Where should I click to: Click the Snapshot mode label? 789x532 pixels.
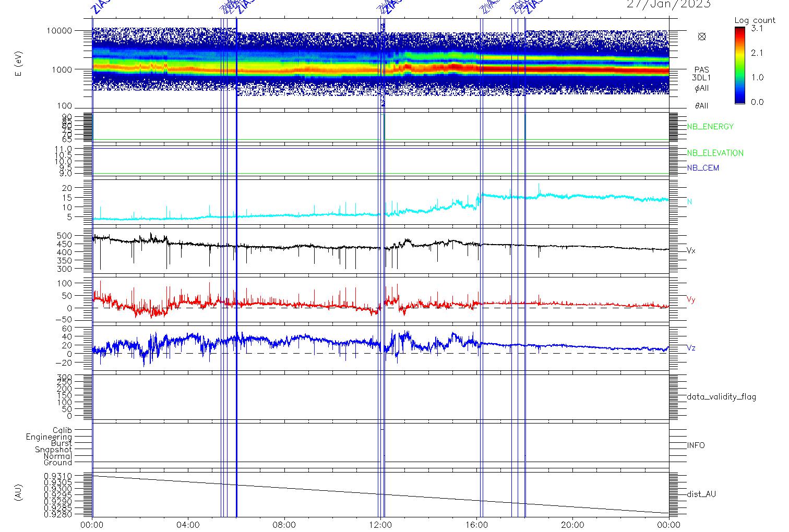[54, 450]
